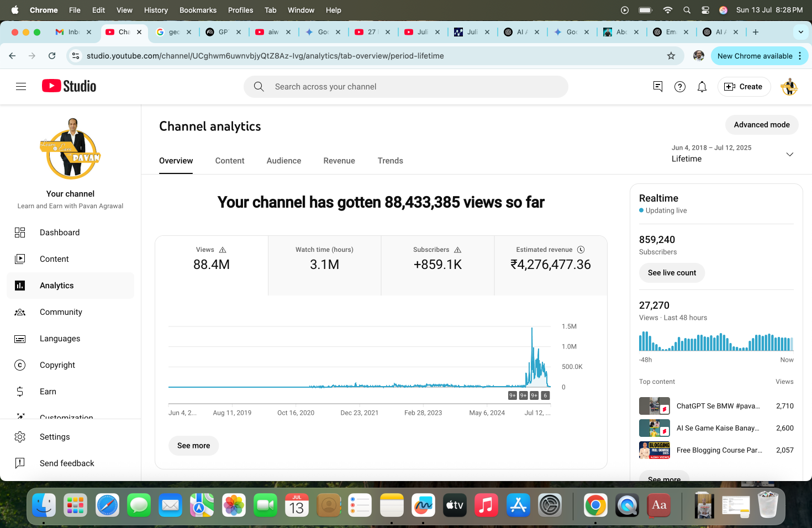Open the hamburger navigation menu
The image size is (812, 528).
(x=21, y=87)
